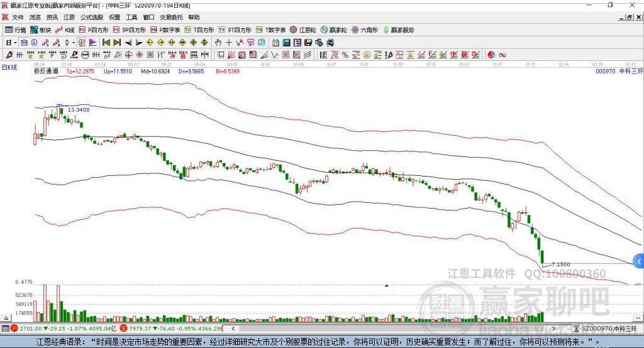Click the 极反通道 indicator label

[46, 71]
